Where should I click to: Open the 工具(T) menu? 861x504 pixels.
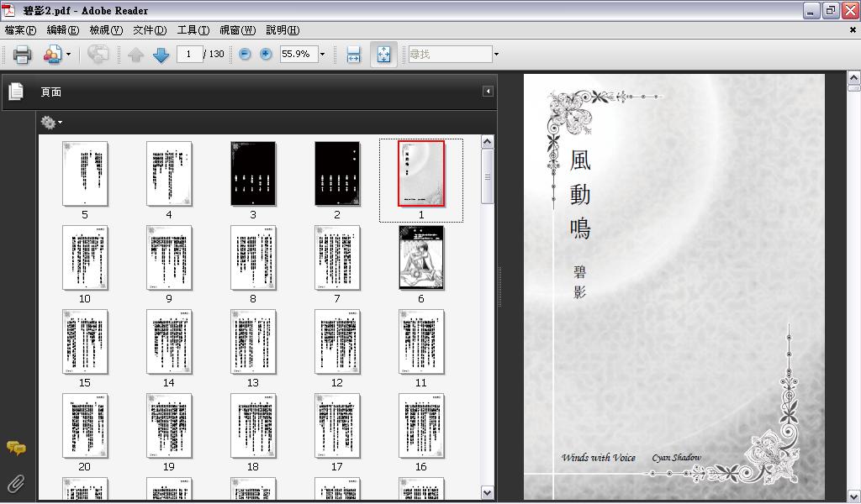pyautogui.click(x=193, y=30)
